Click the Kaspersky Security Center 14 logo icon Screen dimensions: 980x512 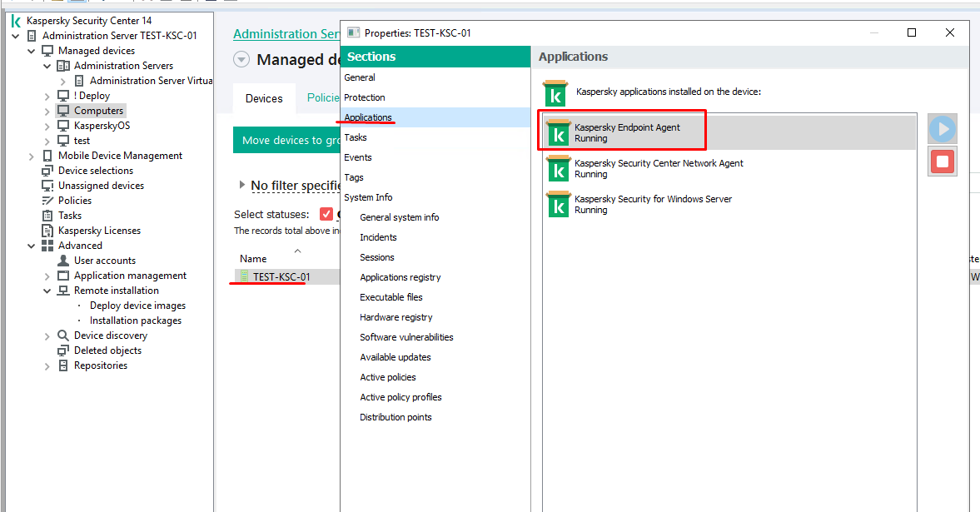coord(16,21)
